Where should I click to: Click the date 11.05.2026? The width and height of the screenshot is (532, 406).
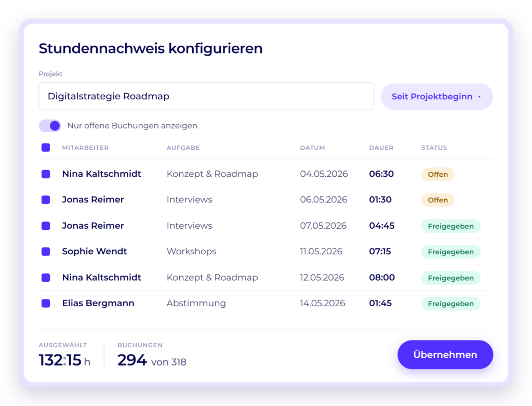[321, 251]
